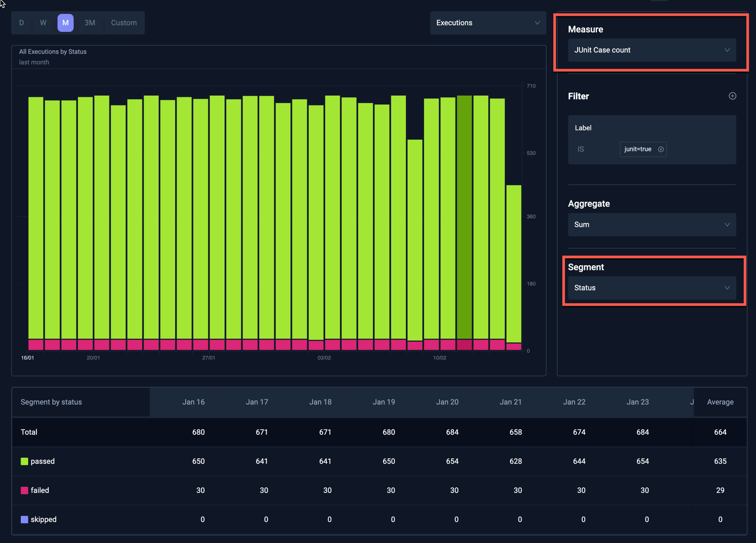Open the Segment dropdown set to Status
Viewport: 756px width, 543px height.
pos(652,287)
